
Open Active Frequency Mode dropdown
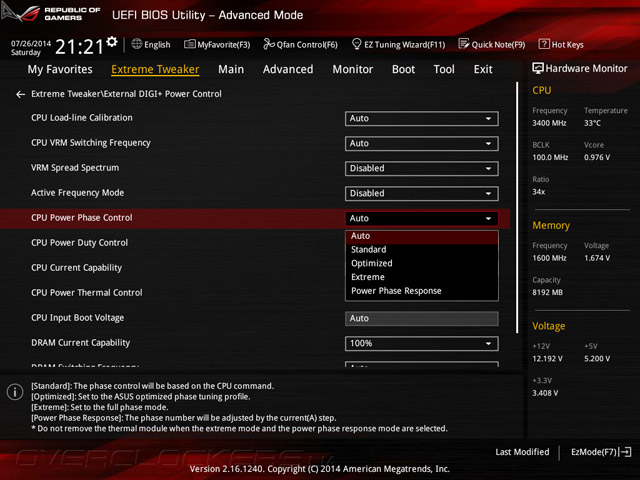click(x=422, y=193)
